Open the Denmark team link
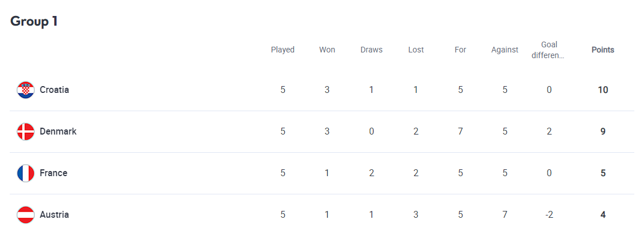Screen dimensions: 644x236 (x=58, y=132)
